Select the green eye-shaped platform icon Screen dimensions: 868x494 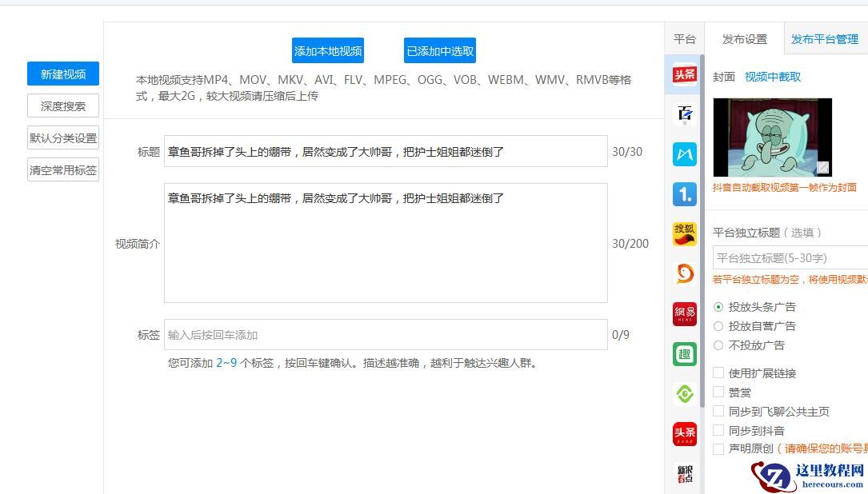pos(684,394)
